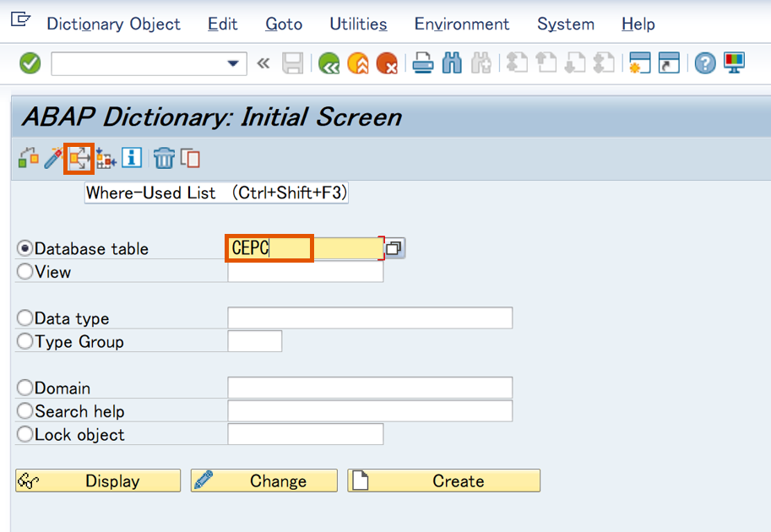
Task: Open the Environment menu
Action: (461, 24)
